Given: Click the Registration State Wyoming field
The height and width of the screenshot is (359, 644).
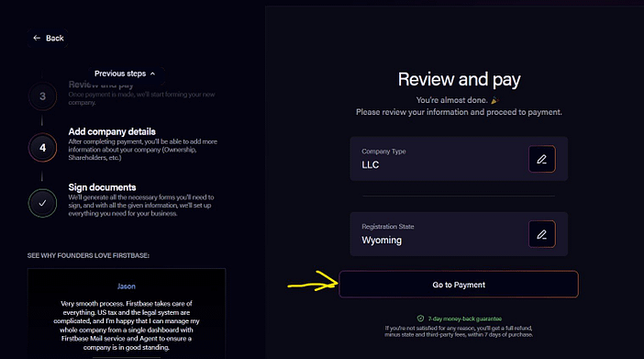Looking at the screenshot, I should (459, 234).
